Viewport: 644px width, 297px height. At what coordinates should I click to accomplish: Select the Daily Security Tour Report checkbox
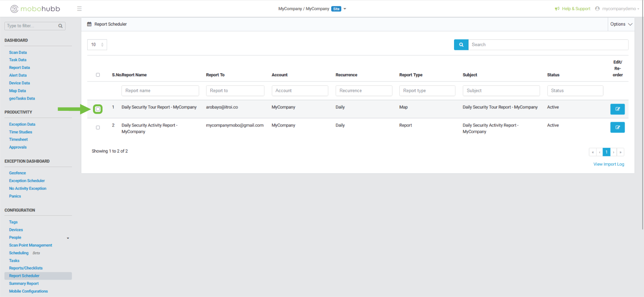98,109
